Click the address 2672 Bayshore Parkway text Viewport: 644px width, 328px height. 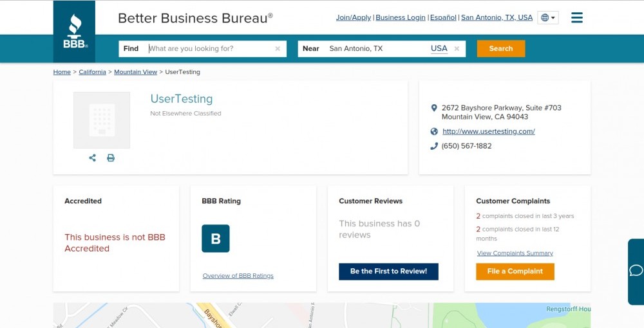[x=502, y=113]
